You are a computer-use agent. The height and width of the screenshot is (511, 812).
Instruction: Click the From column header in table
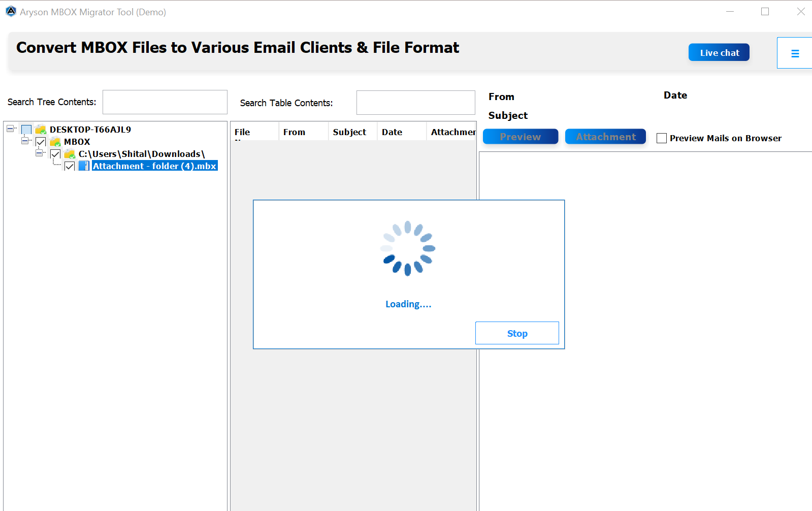(x=294, y=132)
